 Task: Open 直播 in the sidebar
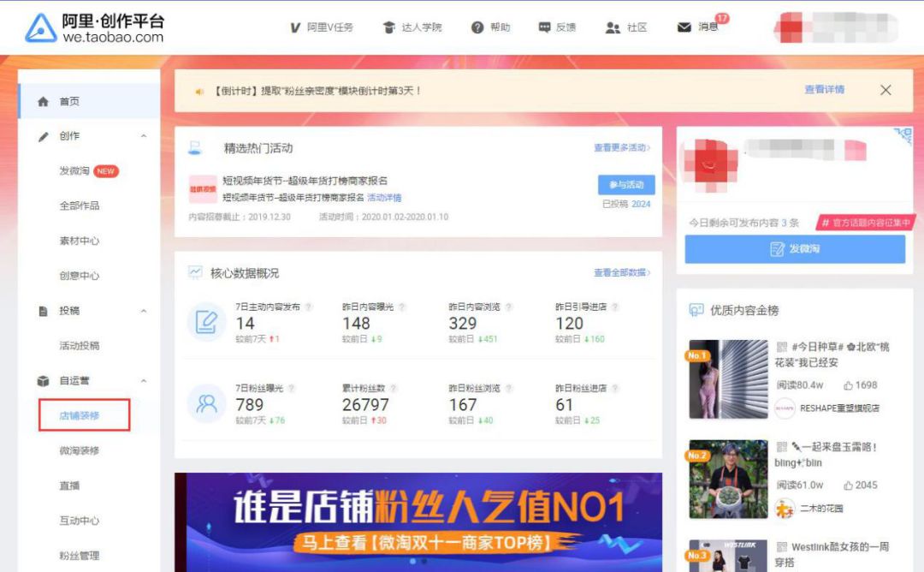(x=69, y=486)
